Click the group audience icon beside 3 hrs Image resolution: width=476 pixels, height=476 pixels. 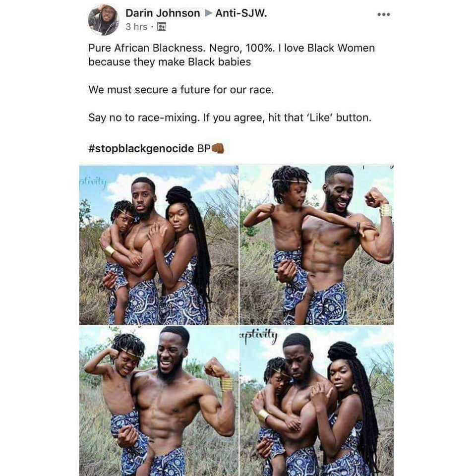pyautogui.click(x=162, y=27)
